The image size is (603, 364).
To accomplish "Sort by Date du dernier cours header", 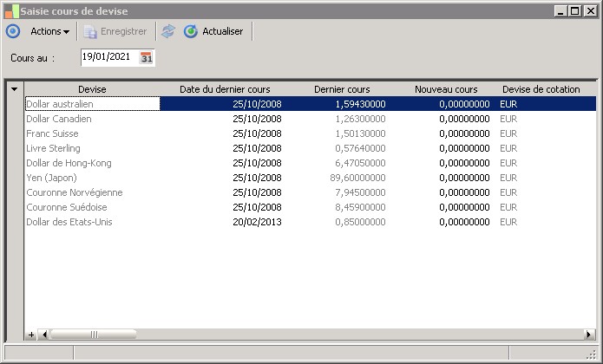I will coord(225,89).
